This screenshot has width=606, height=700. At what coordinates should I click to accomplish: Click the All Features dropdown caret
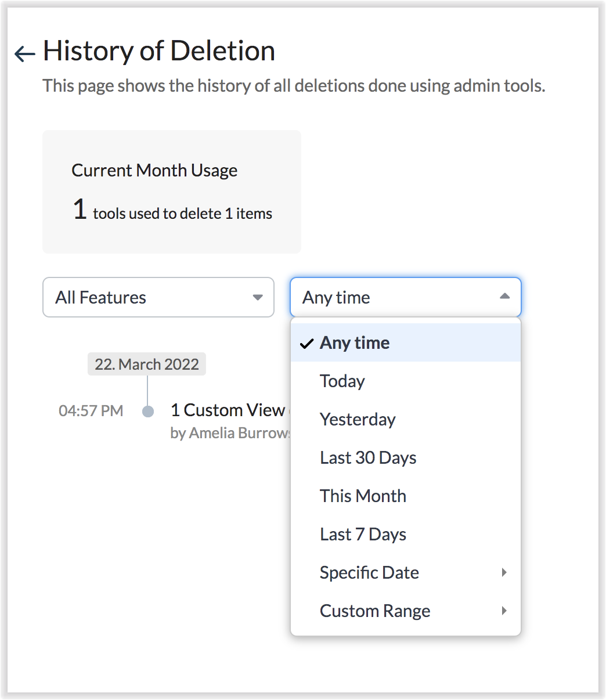click(x=258, y=297)
